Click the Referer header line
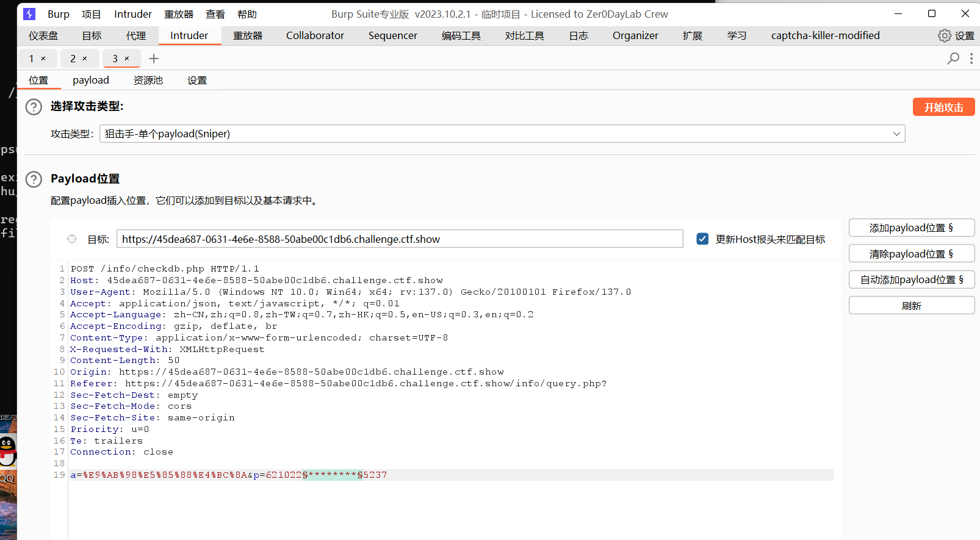Image resolution: width=980 pixels, height=540 pixels. [x=339, y=384]
